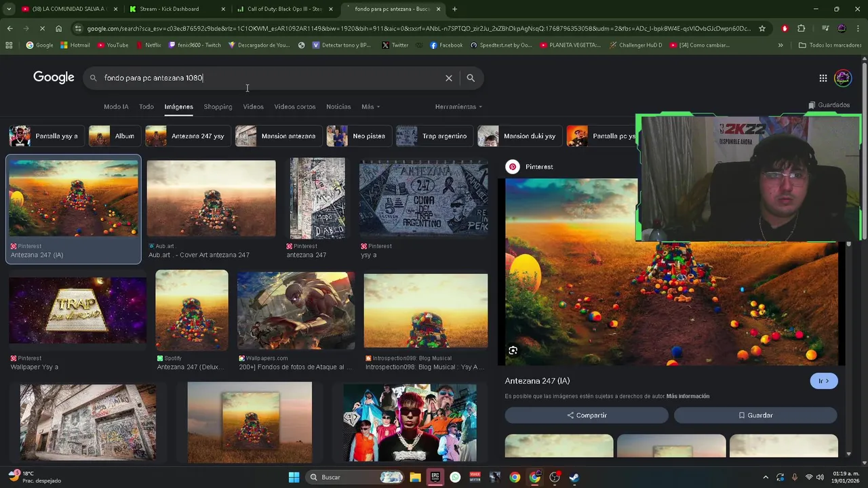Open the Wallpaper Ysy a TRAP thumbnail
Image resolution: width=868 pixels, height=488 pixels.
tap(77, 310)
